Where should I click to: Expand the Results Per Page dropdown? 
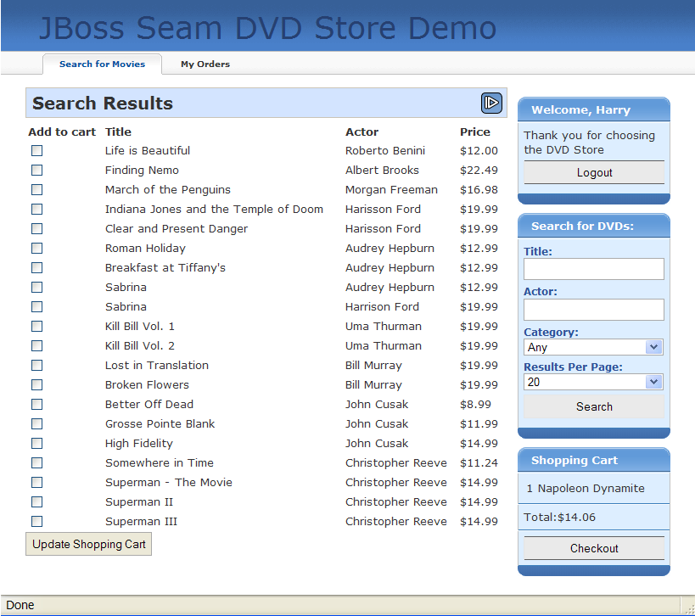click(593, 382)
